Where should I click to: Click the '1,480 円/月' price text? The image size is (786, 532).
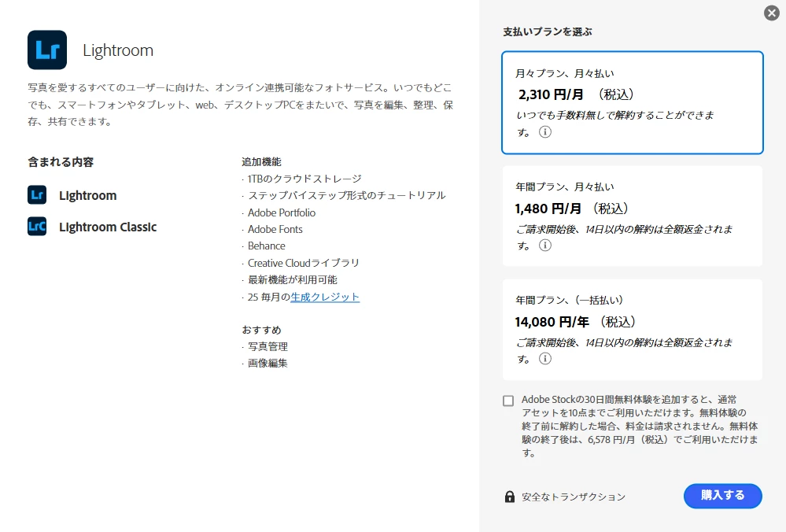coord(548,208)
